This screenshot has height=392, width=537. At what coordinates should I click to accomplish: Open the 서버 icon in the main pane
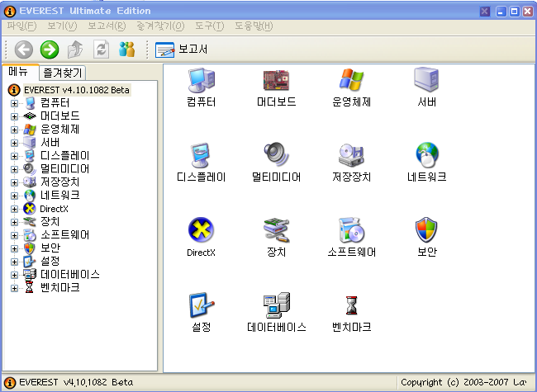pos(426,80)
